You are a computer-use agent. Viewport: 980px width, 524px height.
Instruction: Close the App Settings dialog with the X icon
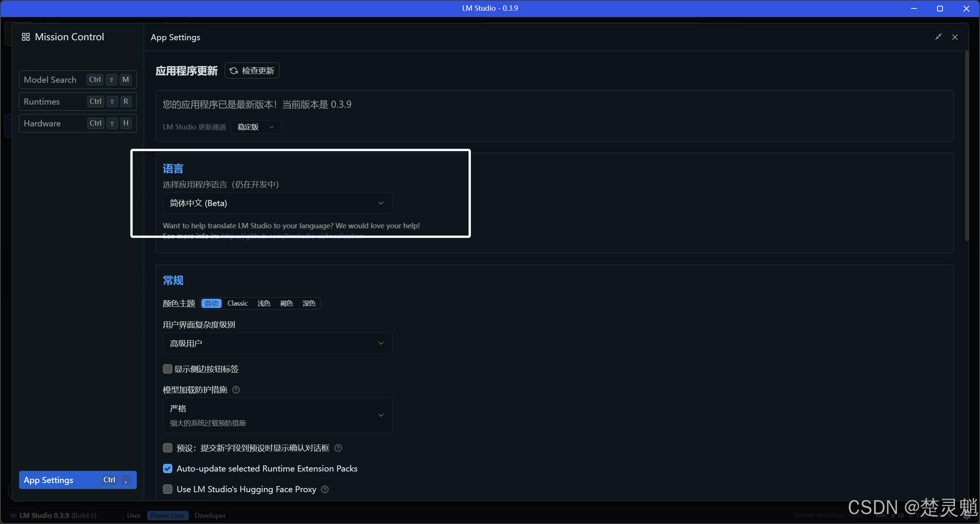(955, 37)
